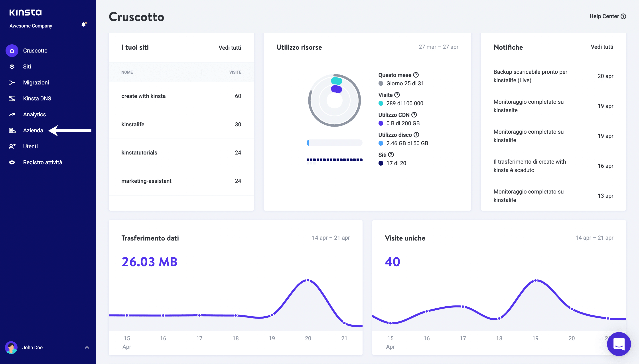Click Vedi tutti in I tuoi siti
Screen dimensions: 639x364
pyautogui.click(x=230, y=48)
